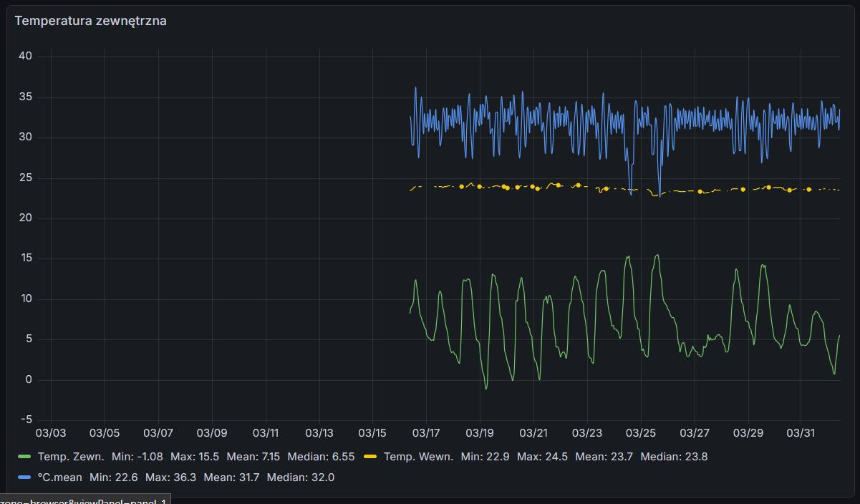The width and height of the screenshot is (860, 504).
Task: Click the yellow Temp. Wewn. legend color swatch
Action: pyautogui.click(x=370, y=456)
